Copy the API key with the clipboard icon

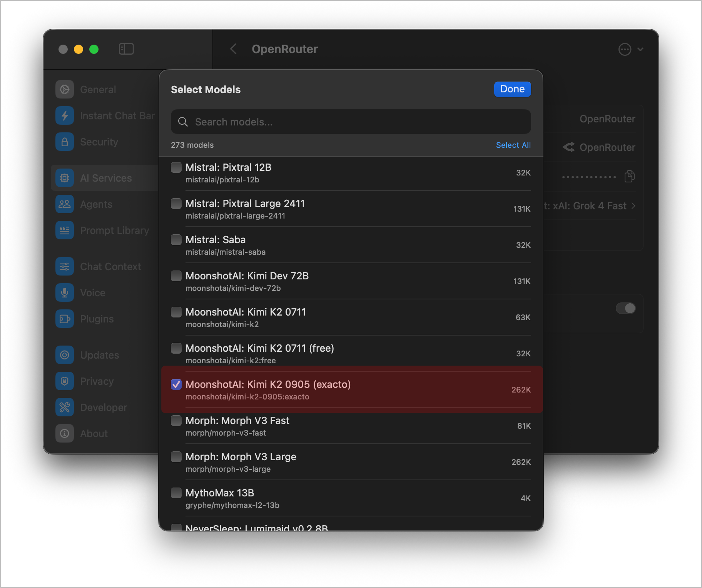pyautogui.click(x=630, y=176)
